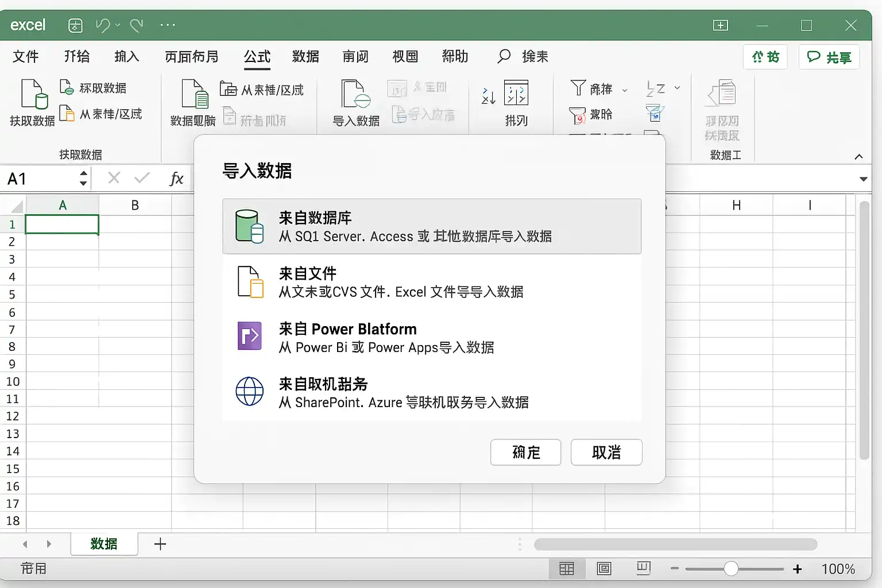Select normal grid view button in status bar

click(x=567, y=568)
